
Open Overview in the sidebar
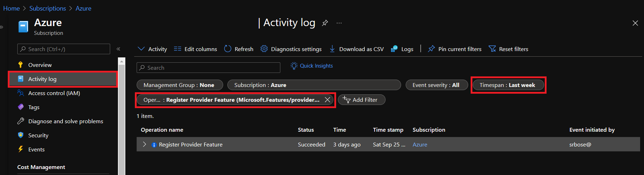click(x=40, y=65)
